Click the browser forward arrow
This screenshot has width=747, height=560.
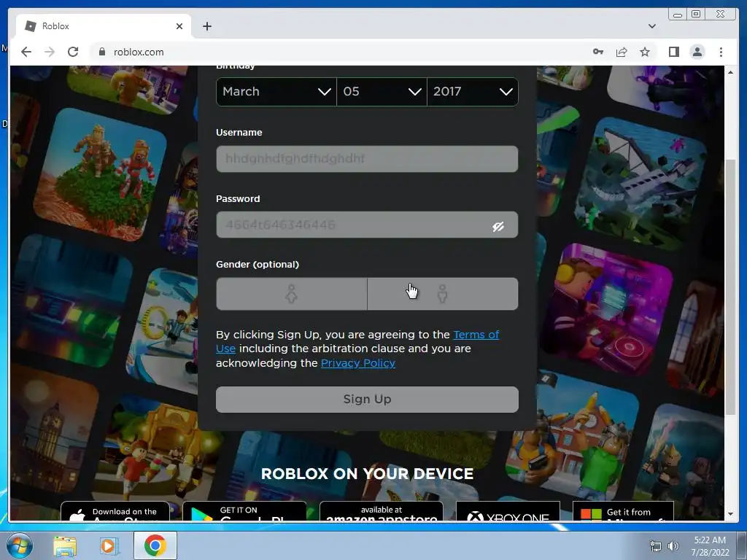(x=50, y=52)
